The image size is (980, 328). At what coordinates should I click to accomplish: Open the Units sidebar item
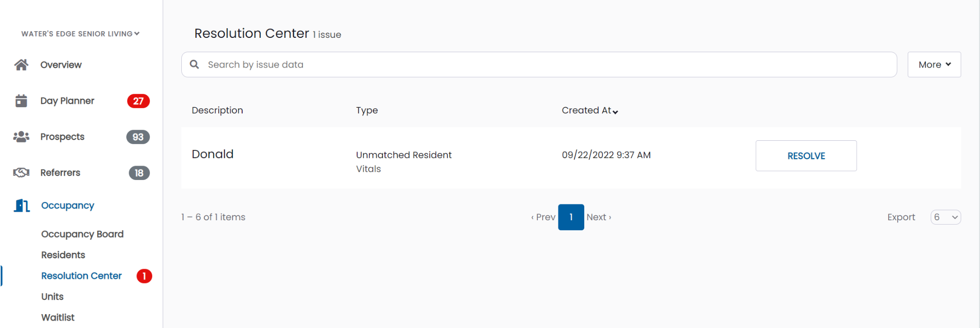52,297
